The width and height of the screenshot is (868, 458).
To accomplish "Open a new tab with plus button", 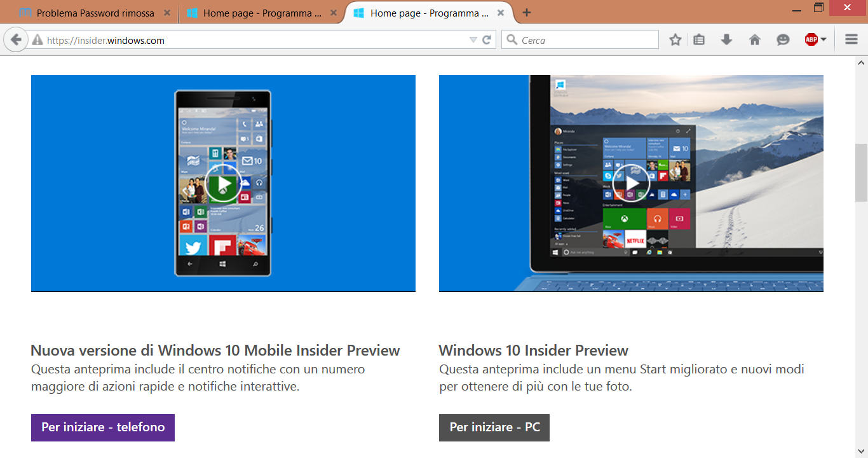I will tap(527, 13).
